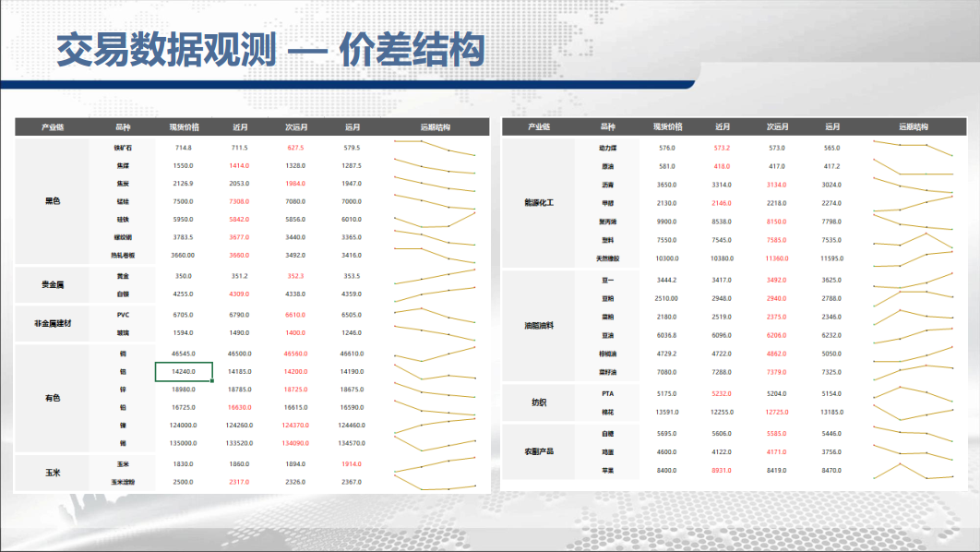This screenshot has height=552, width=980.
Task: Select the 棉花 spot price 13591.0
Action: tap(667, 412)
